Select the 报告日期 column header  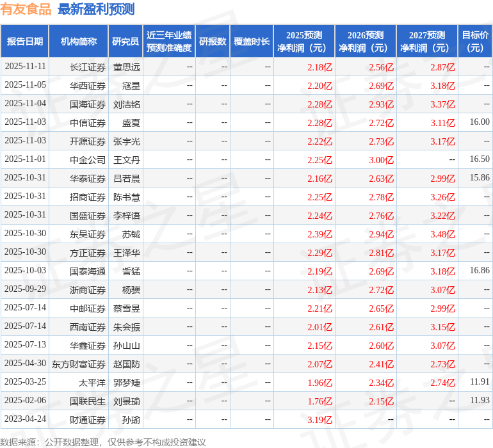click(x=25, y=42)
